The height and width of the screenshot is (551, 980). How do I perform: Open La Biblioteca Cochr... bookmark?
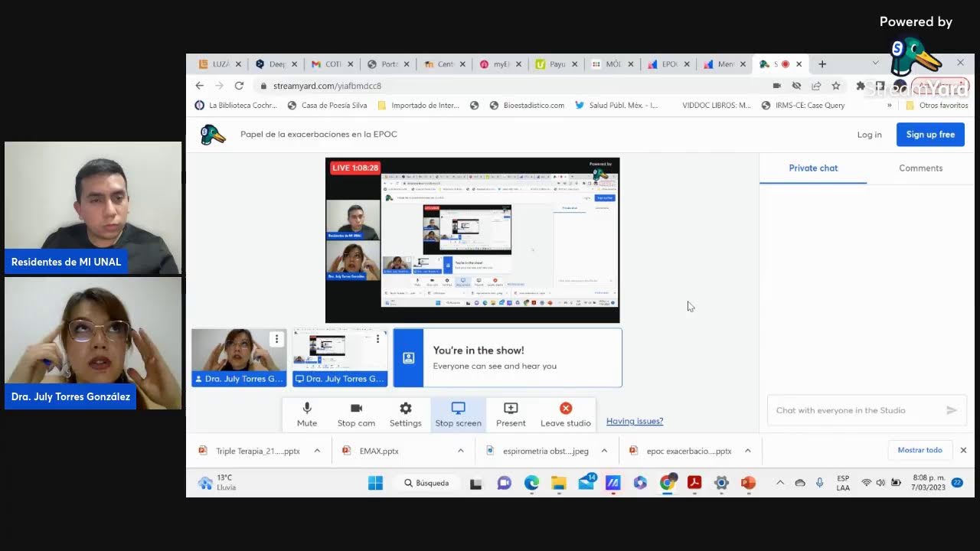(236, 106)
